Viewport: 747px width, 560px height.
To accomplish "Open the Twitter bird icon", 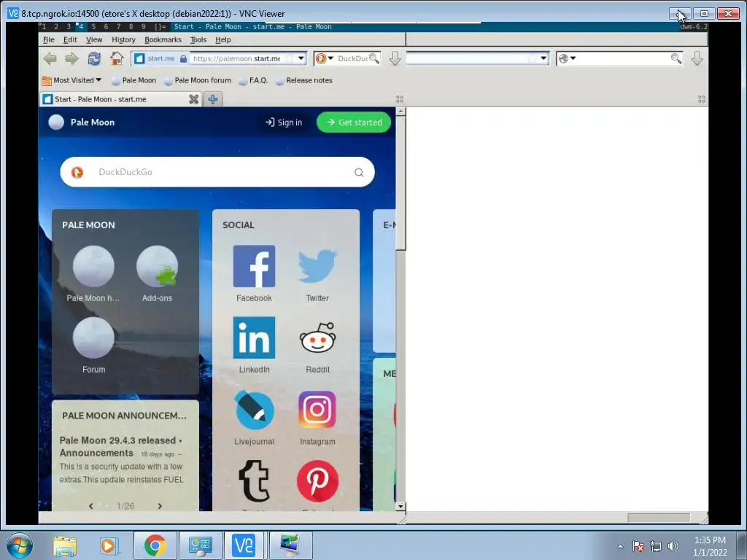I will click(317, 266).
